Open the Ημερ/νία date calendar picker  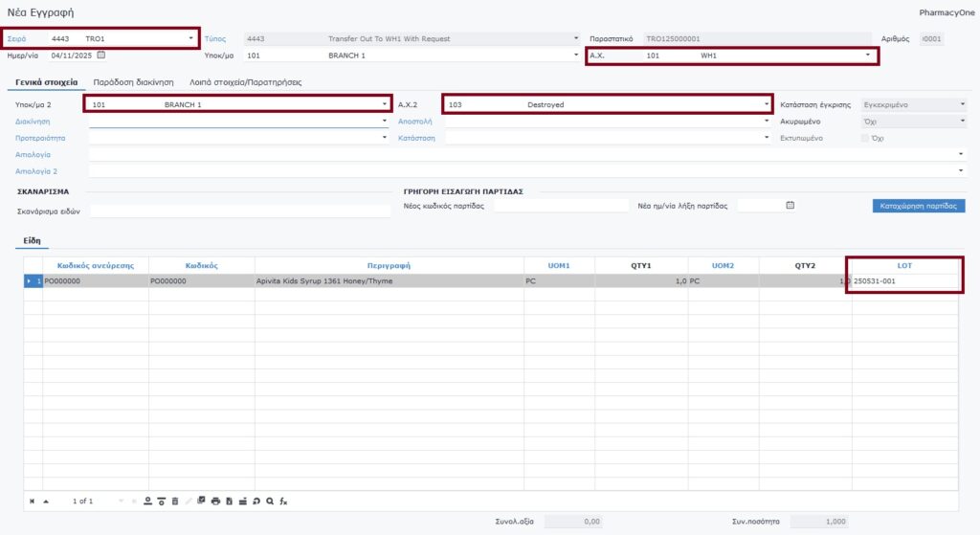(x=101, y=56)
